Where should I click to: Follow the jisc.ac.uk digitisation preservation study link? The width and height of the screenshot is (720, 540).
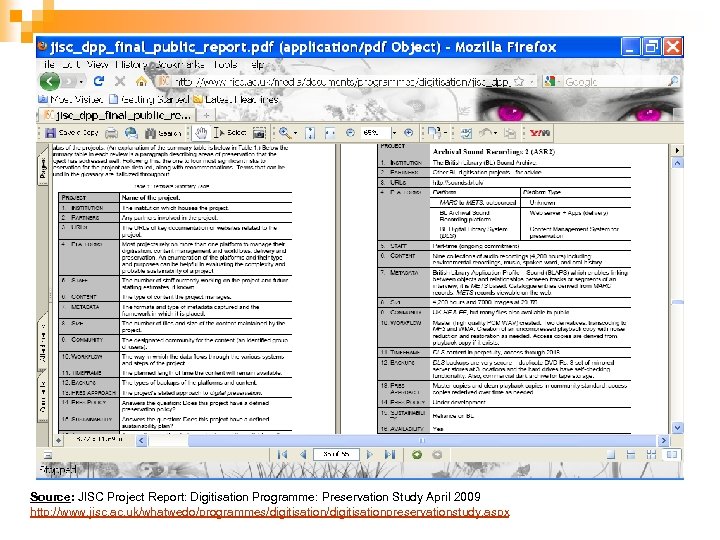click(x=270, y=512)
